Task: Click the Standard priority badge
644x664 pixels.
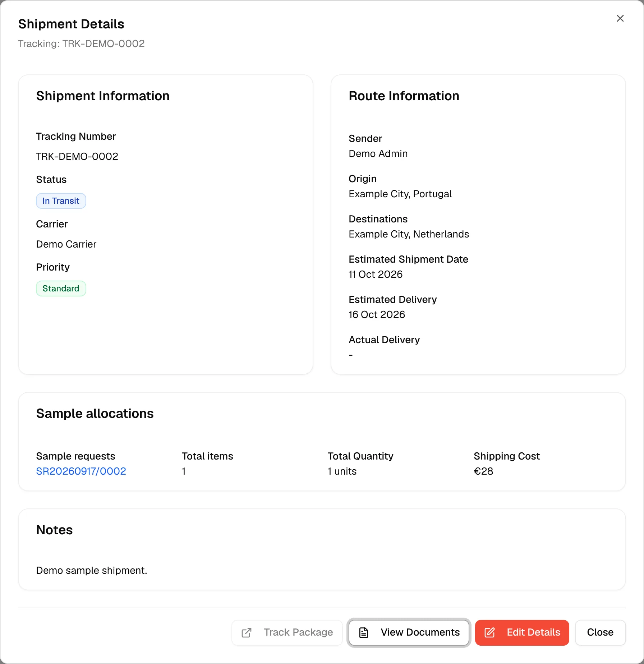Action: coord(61,289)
